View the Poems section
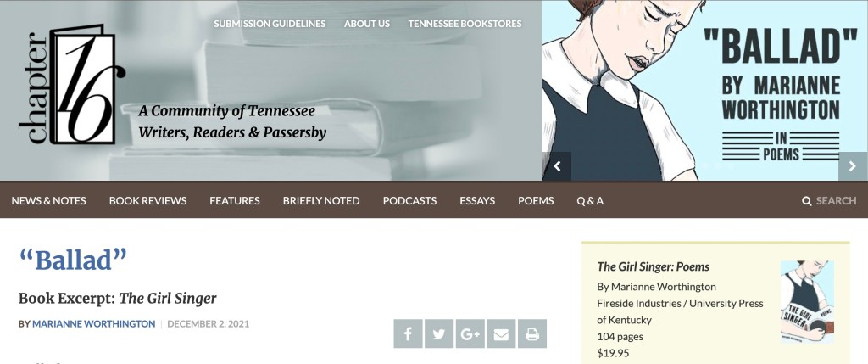This screenshot has height=364, width=868. [536, 200]
